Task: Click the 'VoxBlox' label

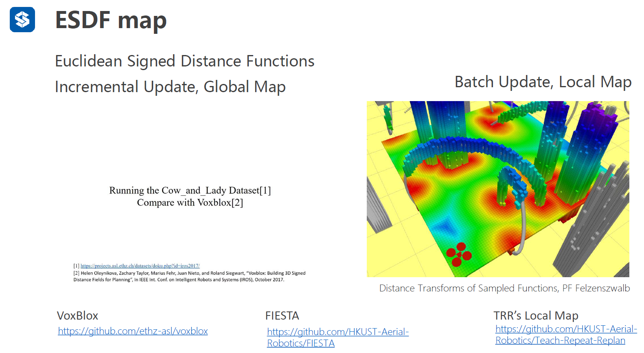Action: [78, 315]
